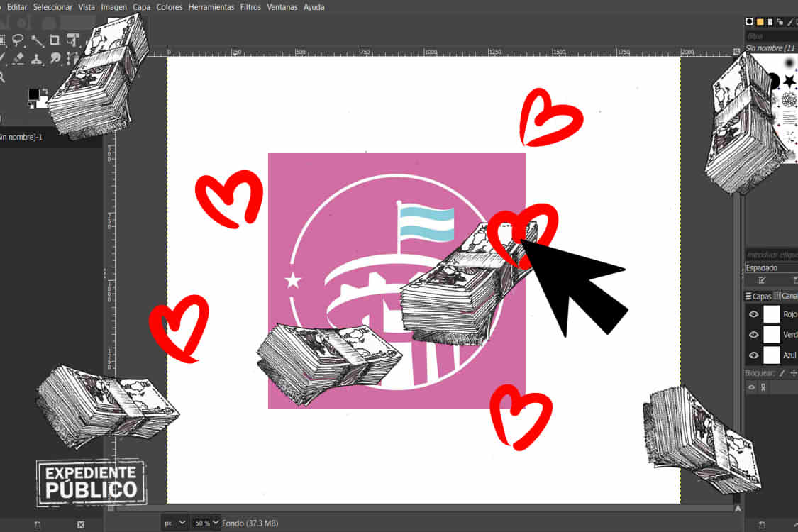Open the Brushes dockable tab
Image resolution: width=798 pixels, height=532 pixels.
tap(749, 21)
